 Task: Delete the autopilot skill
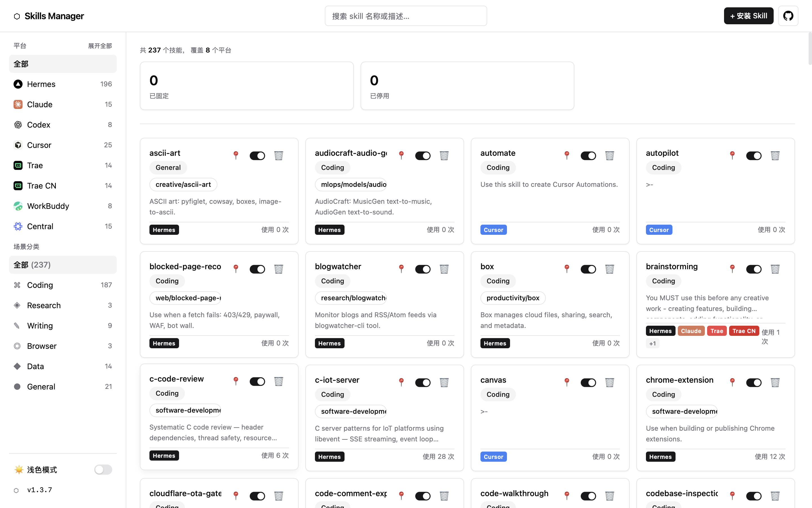tap(775, 156)
